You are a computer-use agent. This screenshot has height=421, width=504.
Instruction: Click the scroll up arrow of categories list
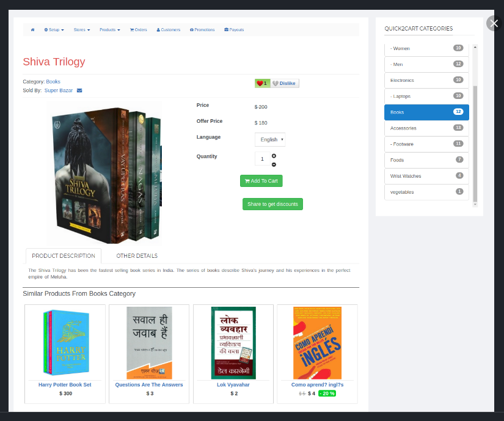[475, 47]
